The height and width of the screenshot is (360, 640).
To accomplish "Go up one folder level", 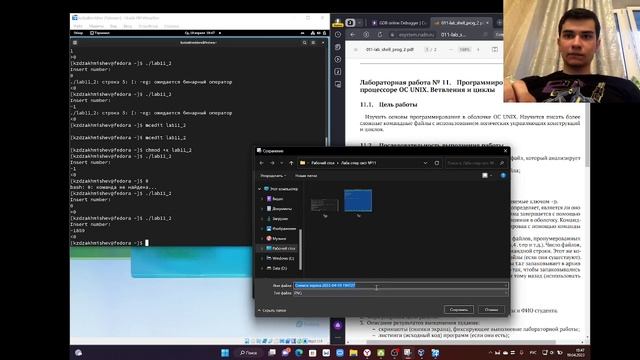I will pyautogui.click(x=291, y=163).
